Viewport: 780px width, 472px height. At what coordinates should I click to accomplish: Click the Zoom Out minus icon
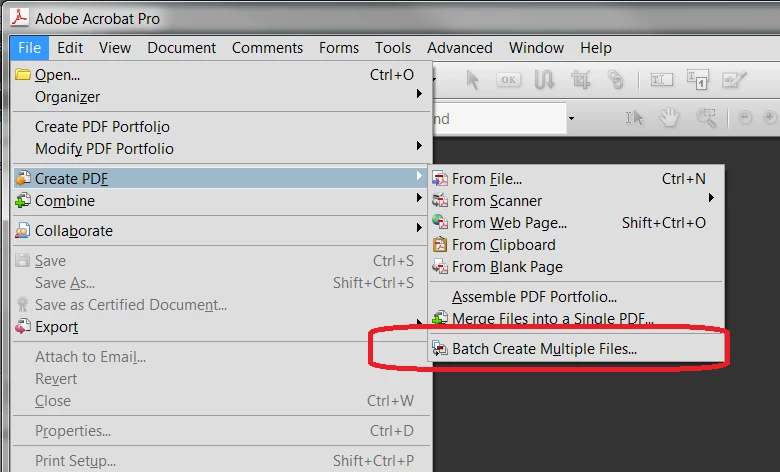tap(745, 117)
